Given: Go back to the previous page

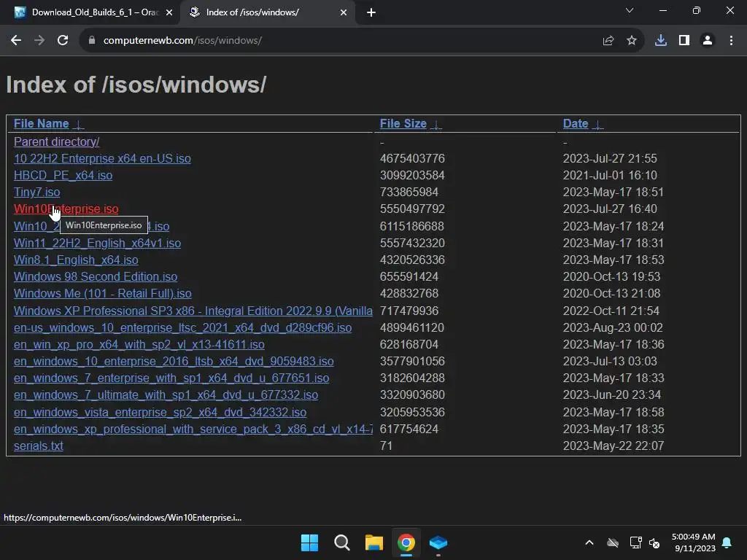Looking at the screenshot, I should [16, 41].
